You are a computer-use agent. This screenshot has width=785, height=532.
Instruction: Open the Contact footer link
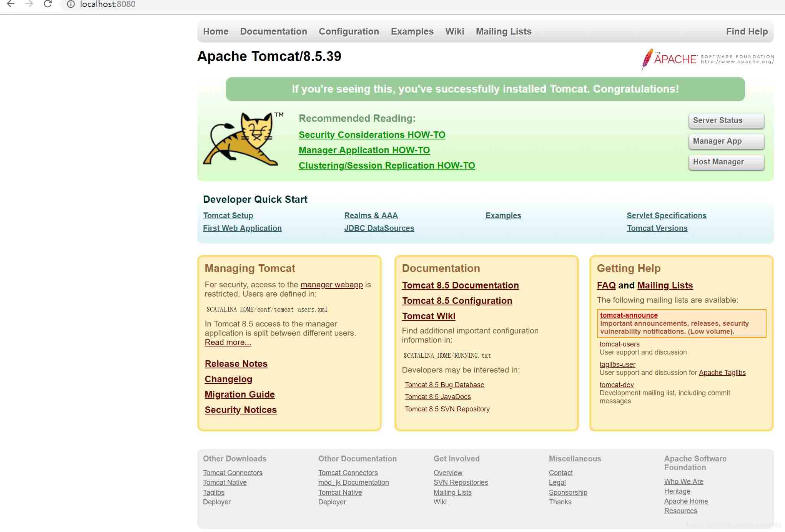560,473
